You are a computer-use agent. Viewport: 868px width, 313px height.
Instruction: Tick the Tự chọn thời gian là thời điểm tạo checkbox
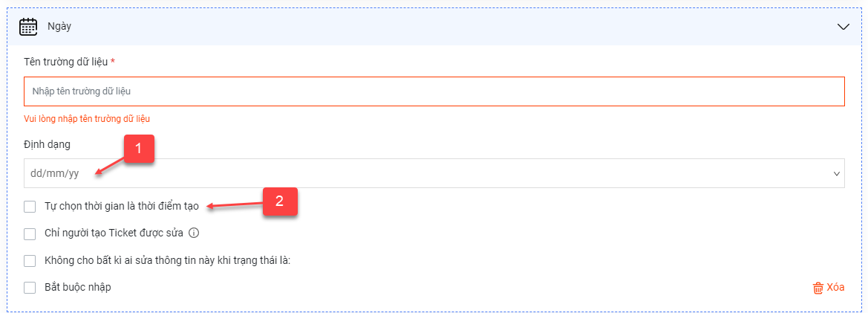pos(30,207)
